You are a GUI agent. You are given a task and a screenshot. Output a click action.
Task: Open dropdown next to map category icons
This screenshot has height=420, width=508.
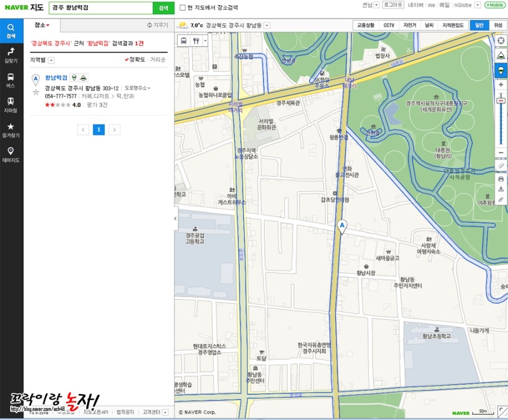point(205,41)
